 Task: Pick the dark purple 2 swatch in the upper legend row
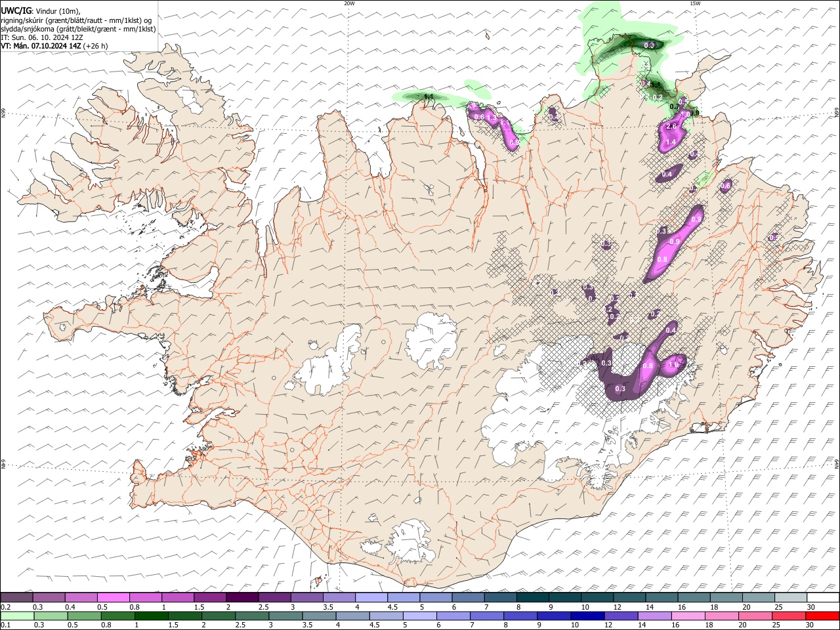point(241,597)
